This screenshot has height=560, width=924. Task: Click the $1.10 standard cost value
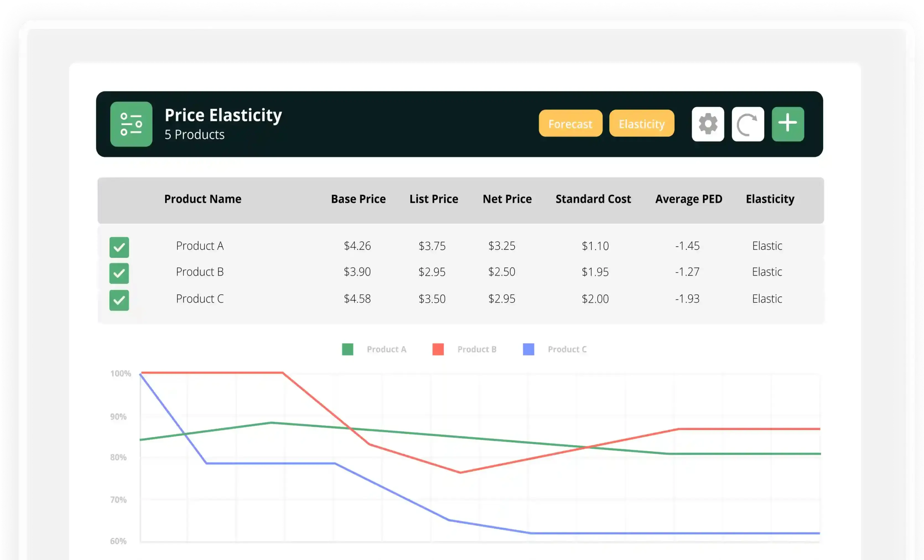click(595, 246)
